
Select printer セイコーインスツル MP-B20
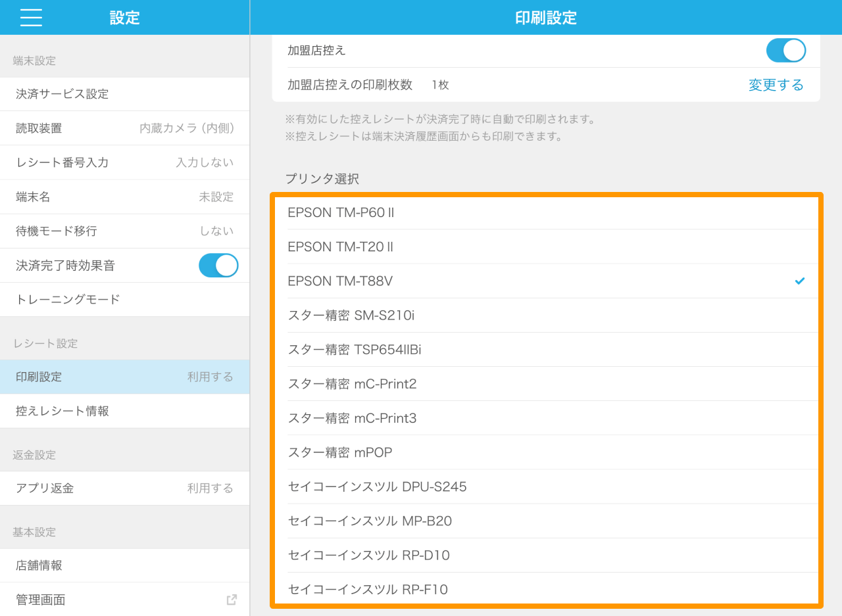(x=546, y=521)
